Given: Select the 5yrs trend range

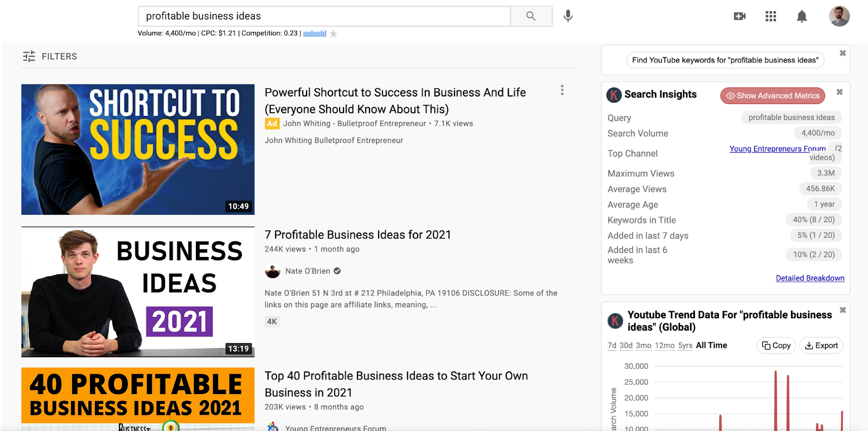Looking at the screenshot, I should 685,345.
